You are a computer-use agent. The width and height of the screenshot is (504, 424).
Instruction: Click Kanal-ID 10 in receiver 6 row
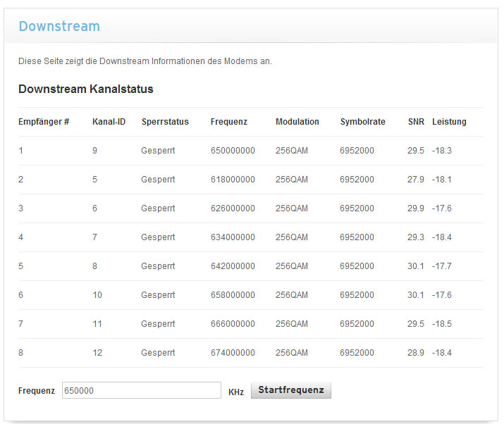pyautogui.click(x=97, y=295)
